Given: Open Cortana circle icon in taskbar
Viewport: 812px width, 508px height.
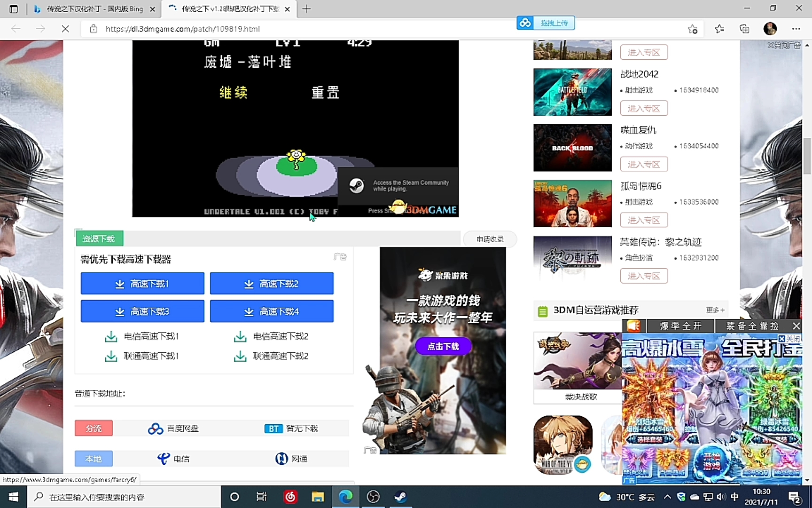Looking at the screenshot, I should [234, 497].
